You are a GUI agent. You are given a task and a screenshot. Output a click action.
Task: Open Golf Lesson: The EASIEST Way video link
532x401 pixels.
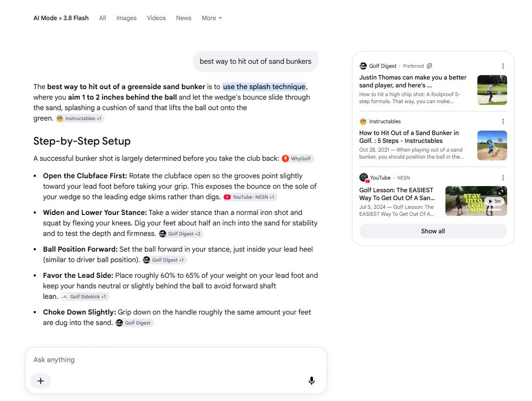(x=397, y=194)
